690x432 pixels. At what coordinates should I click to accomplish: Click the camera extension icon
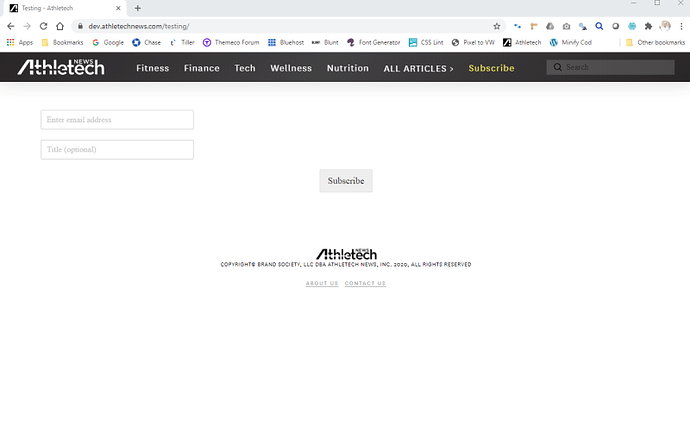click(x=566, y=26)
